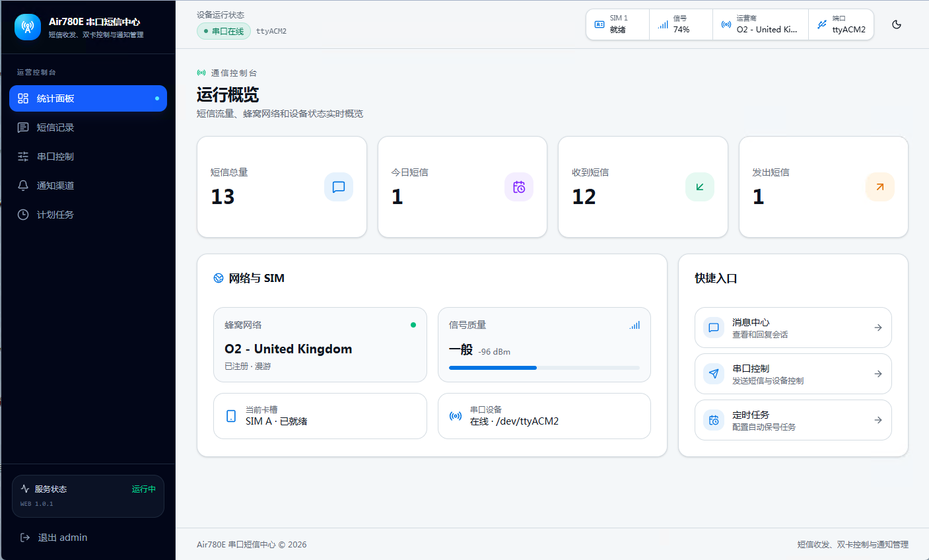Click the port plug icon in header

coord(822,24)
